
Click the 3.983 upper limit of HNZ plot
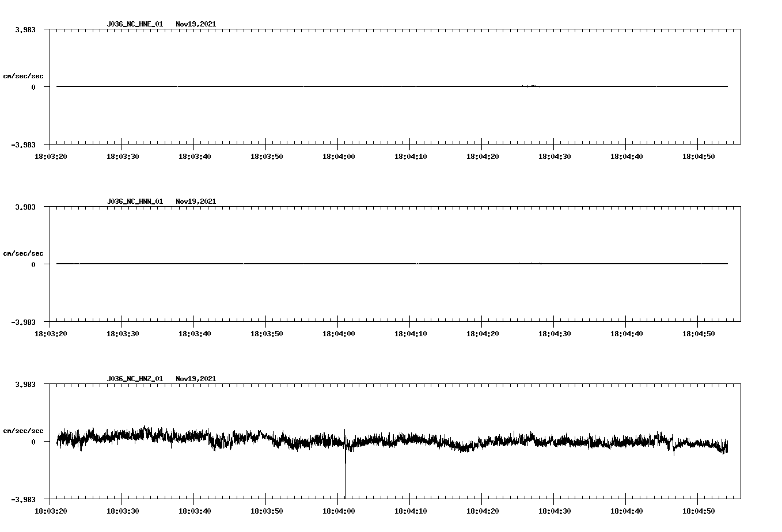click(x=25, y=384)
